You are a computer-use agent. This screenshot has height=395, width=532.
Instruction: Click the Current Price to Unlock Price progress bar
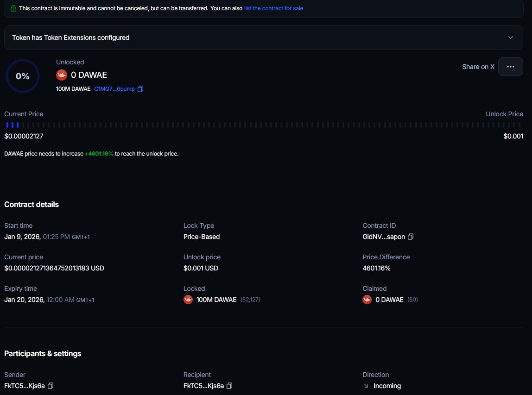click(x=264, y=125)
